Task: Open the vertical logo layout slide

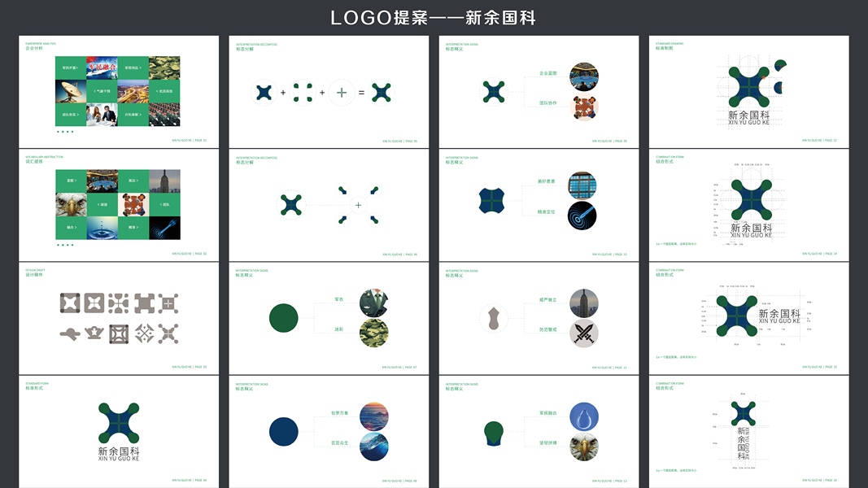Action: 748,431
